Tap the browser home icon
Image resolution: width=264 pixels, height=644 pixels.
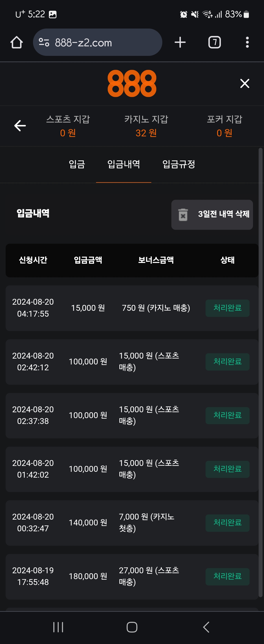coord(17,42)
